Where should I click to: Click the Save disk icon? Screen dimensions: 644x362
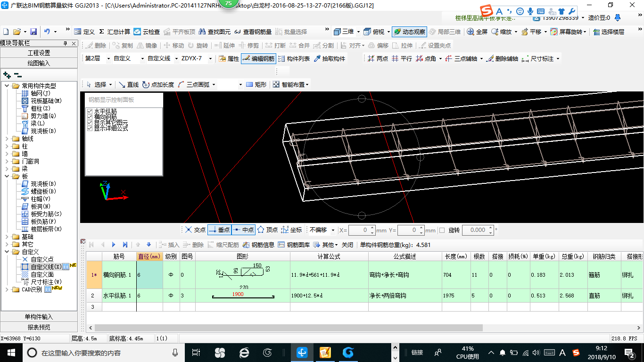point(33,32)
